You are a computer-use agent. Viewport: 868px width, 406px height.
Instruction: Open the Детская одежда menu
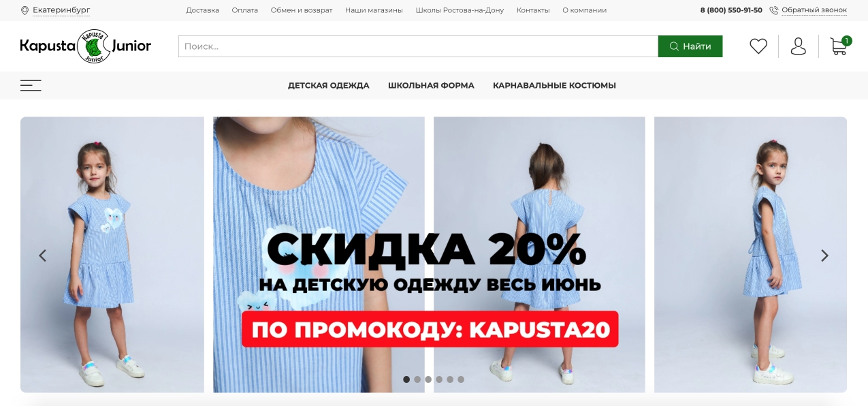tap(329, 85)
